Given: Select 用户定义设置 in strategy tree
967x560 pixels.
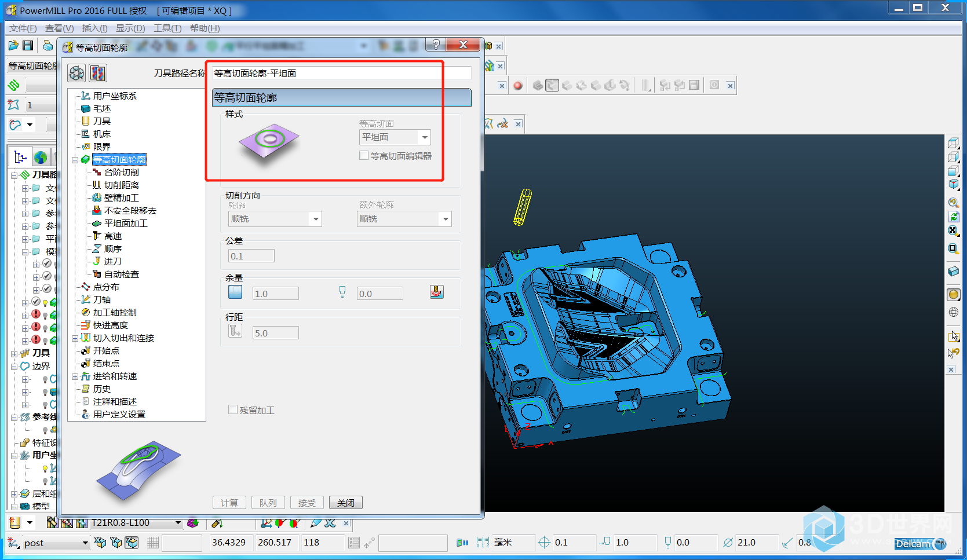Looking at the screenshot, I should (x=119, y=415).
